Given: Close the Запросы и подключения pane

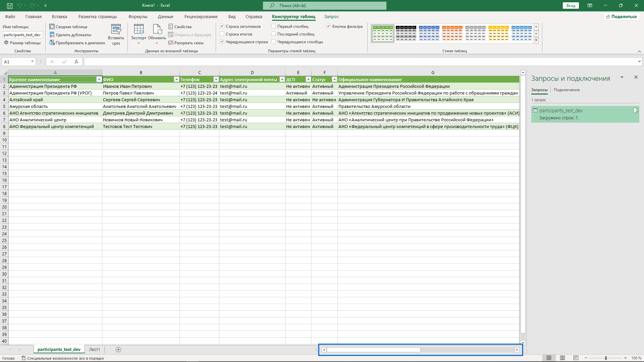Looking at the screenshot, I should point(636,77).
